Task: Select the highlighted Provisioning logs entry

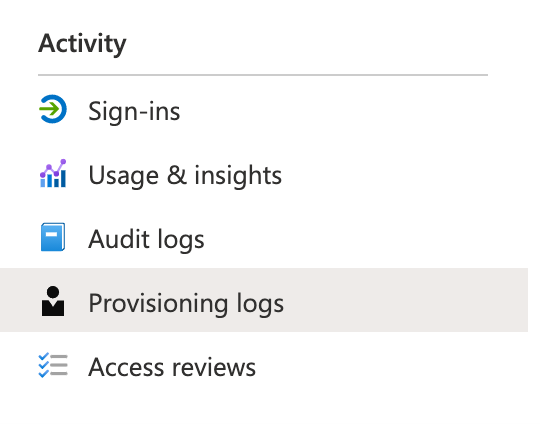Action: pos(264,300)
